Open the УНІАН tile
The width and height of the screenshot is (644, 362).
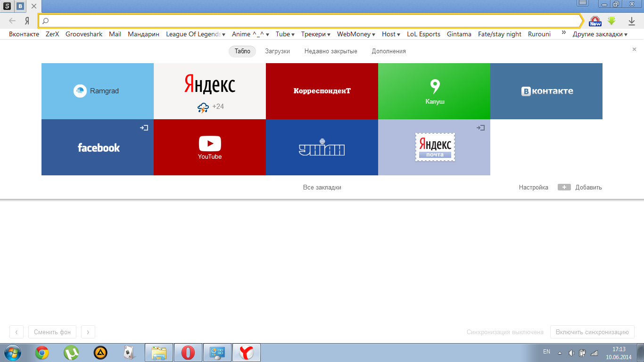point(322,147)
